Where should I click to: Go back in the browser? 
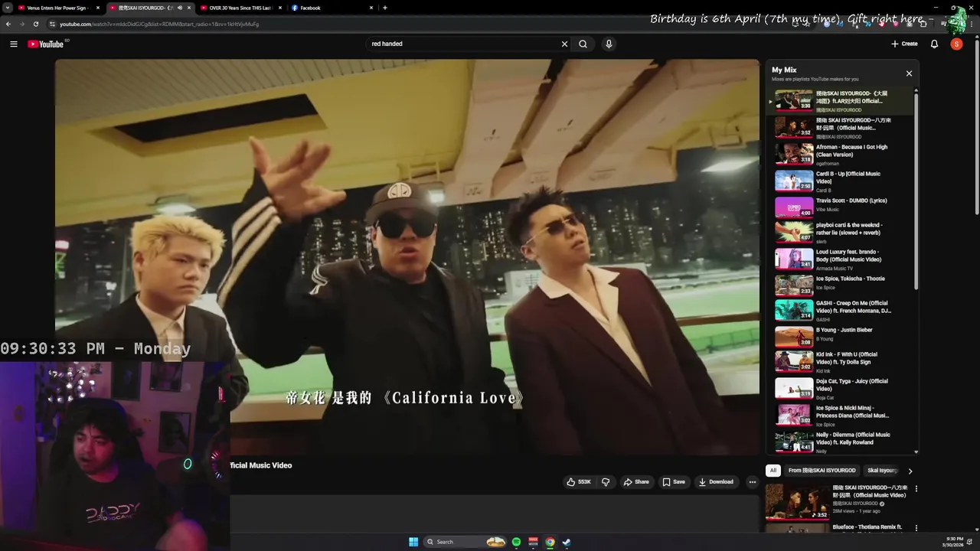coord(8,24)
